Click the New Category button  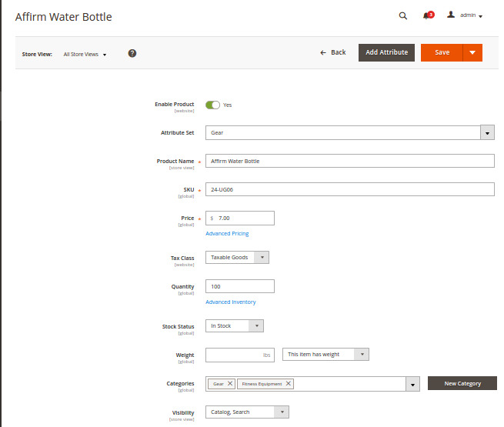tap(462, 383)
